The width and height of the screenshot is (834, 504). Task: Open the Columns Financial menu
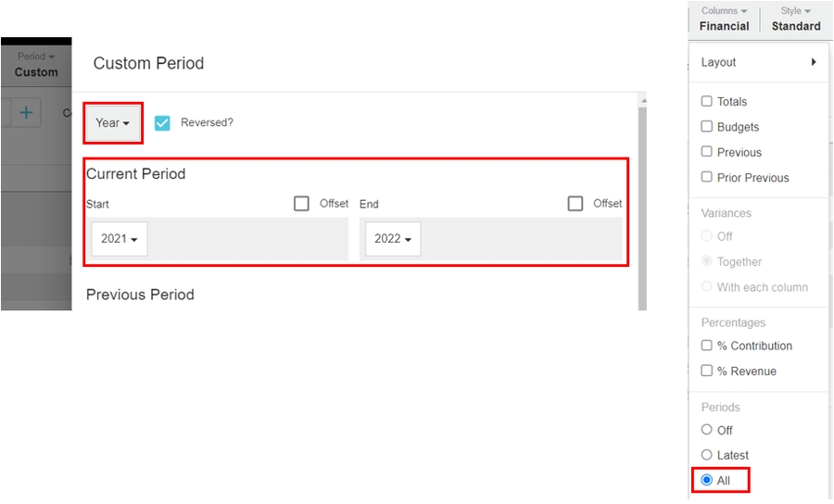[724, 19]
